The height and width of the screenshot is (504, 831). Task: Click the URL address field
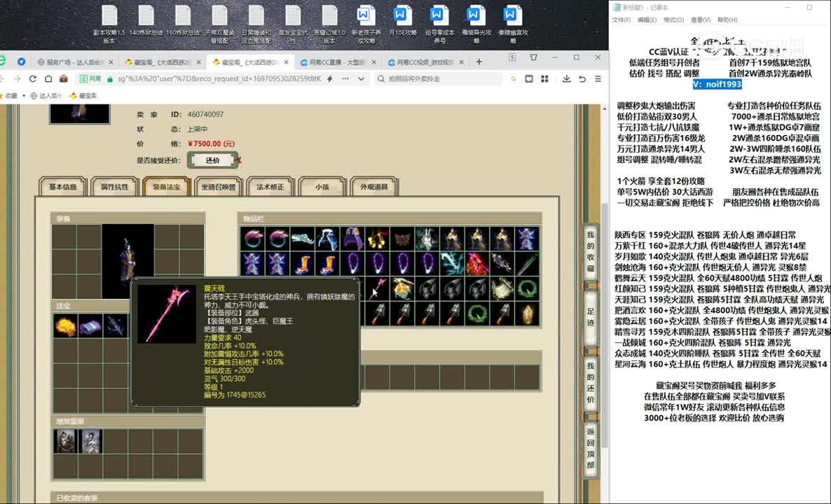click(x=219, y=78)
